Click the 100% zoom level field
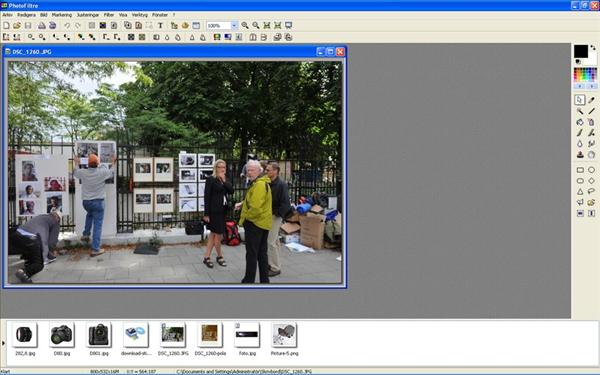Viewport: 600px width, 375px height. pyautogui.click(x=218, y=26)
